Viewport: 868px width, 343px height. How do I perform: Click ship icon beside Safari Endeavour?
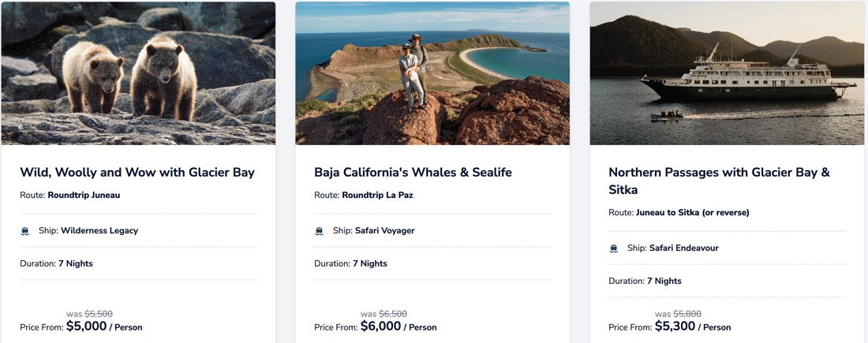(614, 248)
